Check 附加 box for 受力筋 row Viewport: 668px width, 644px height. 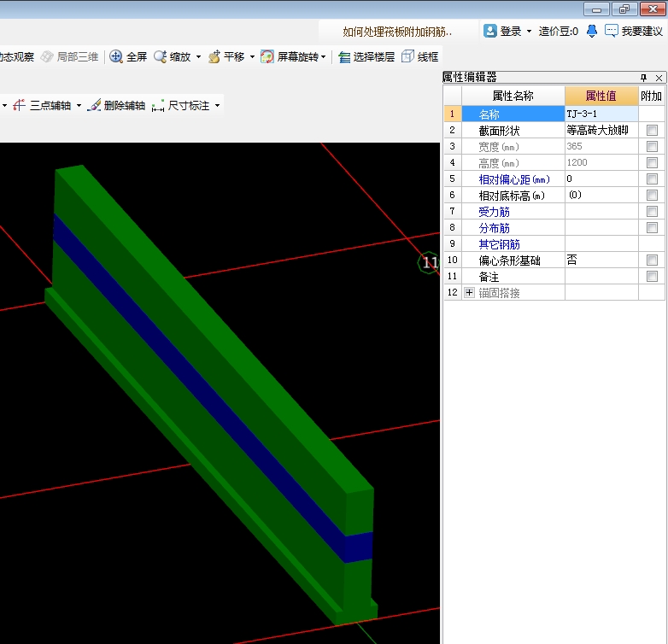pyautogui.click(x=652, y=211)
